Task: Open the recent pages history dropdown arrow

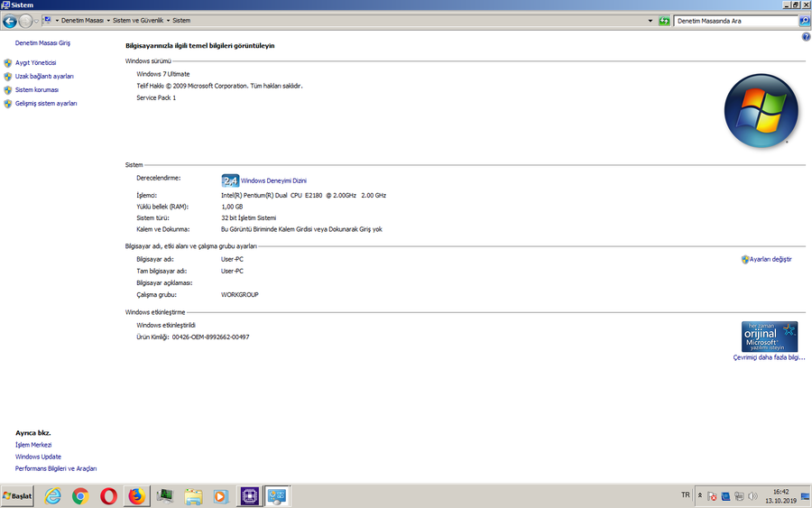Action: 36,22
